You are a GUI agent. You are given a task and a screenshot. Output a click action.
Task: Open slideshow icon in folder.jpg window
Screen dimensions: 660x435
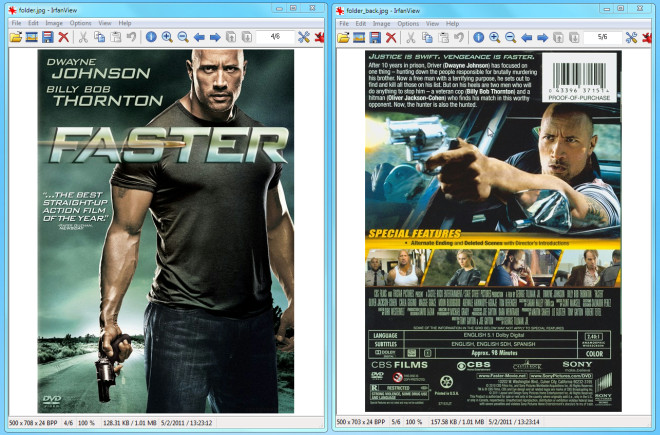(32, 37)
